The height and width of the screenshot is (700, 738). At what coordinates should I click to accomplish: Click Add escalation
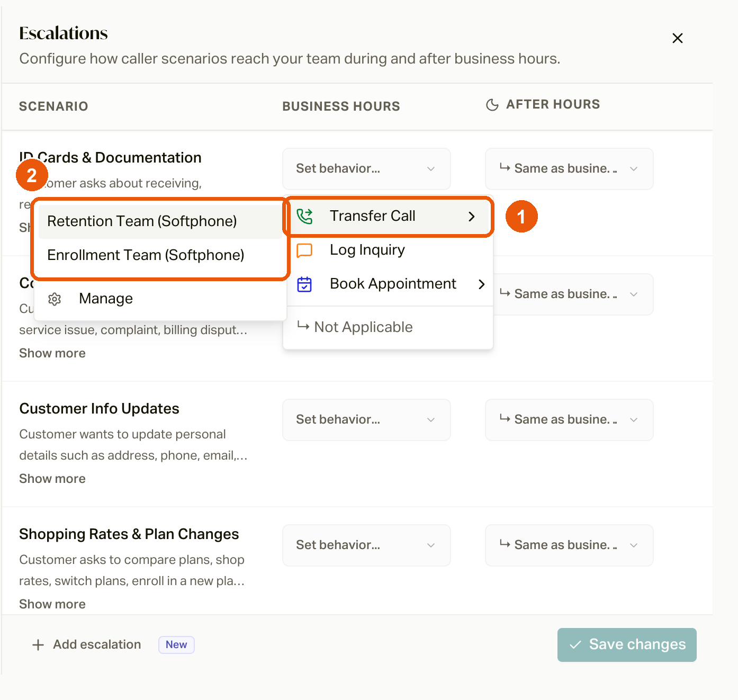click(87, 645)
